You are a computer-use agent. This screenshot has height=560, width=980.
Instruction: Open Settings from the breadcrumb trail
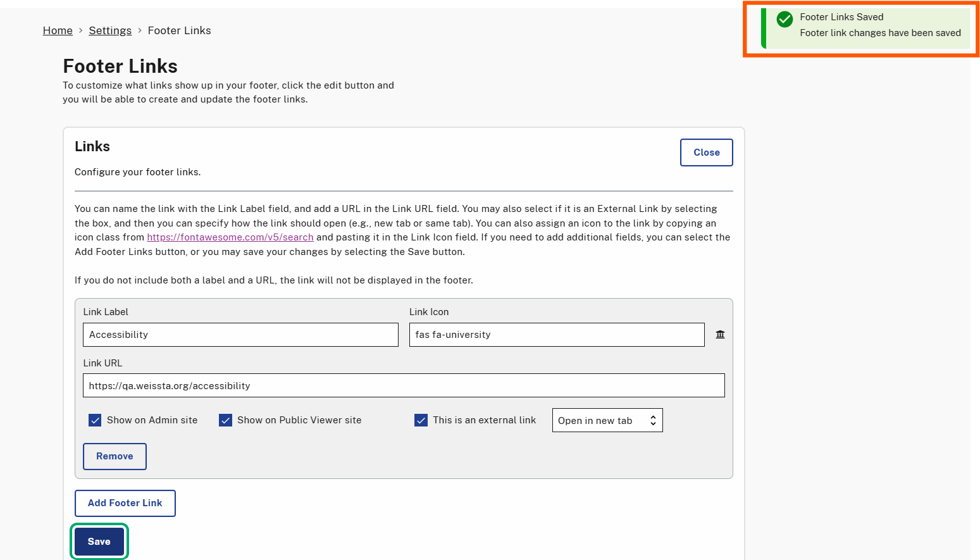pos(110,30)
